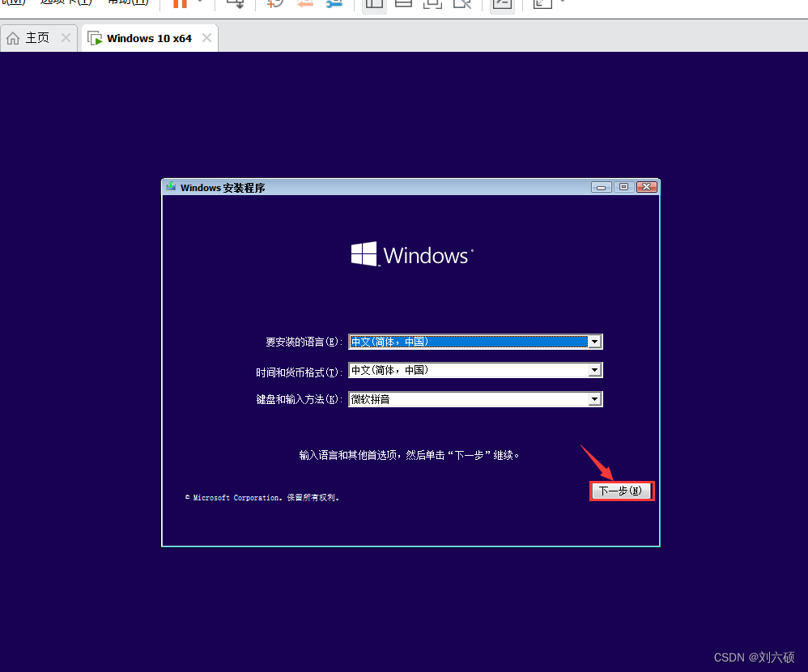Close the Windows 安装程序 dialog
This screenshot has height=672, width=808.
pyautogui.click(x=646, y=187)
